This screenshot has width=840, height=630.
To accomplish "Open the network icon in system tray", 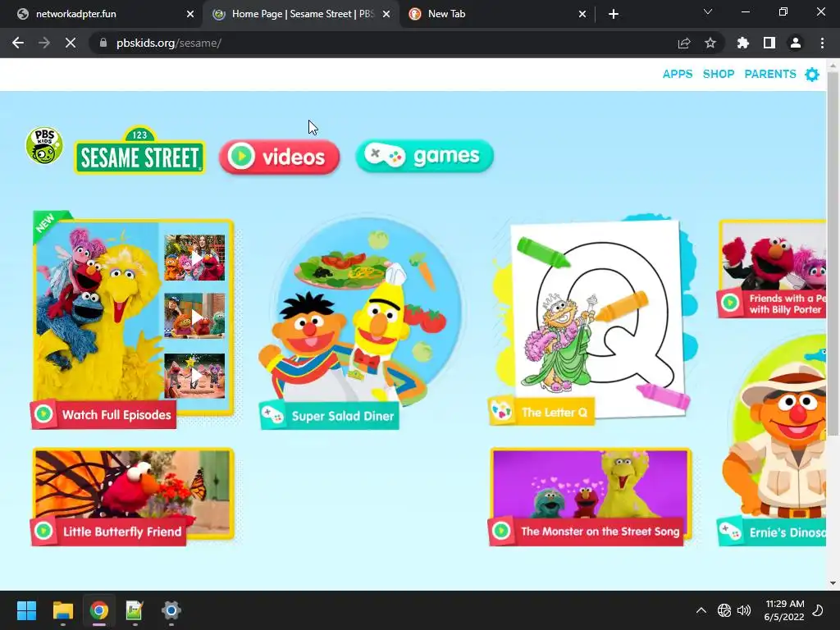I will (x=724, y=610).
